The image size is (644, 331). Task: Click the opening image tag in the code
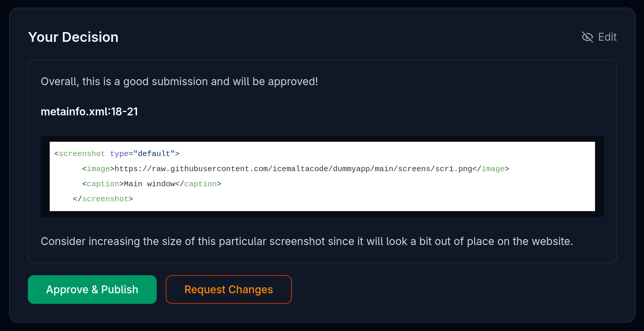(x=98, y=169)
